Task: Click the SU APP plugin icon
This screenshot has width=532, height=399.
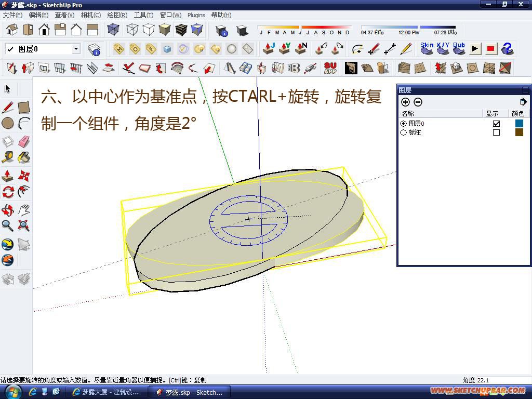Action: coord(330,68)
